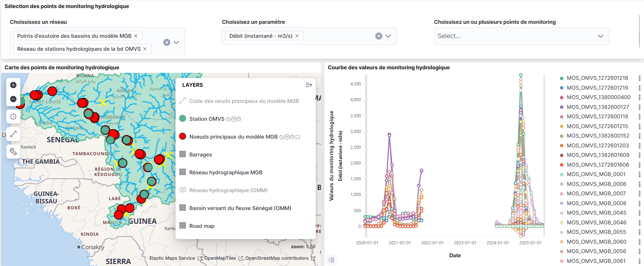The height and width of the screenshot is (266, 644).
Task: Collapse the LAYERS panel
Action: pyautogui.click(x=308, y=85)
